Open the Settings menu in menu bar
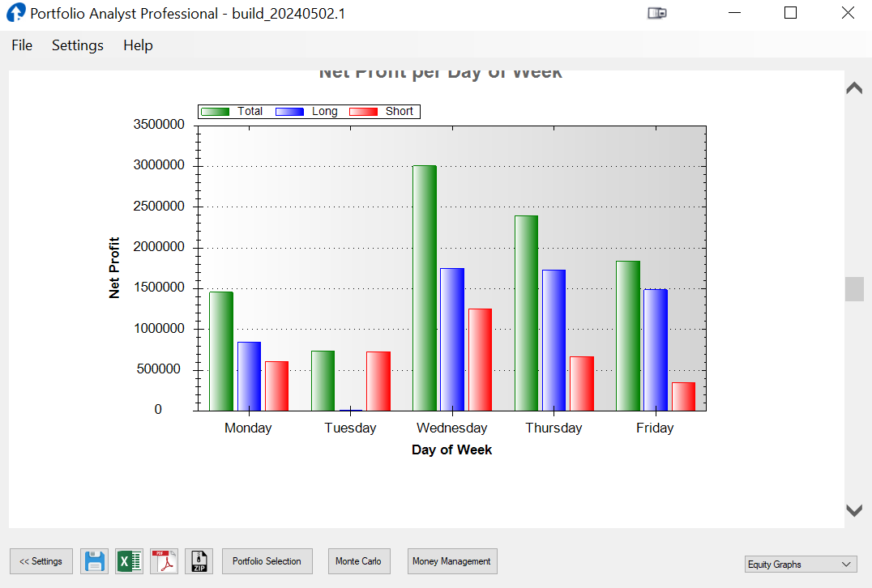Screen dimensions: 872x588 (78, 45)
